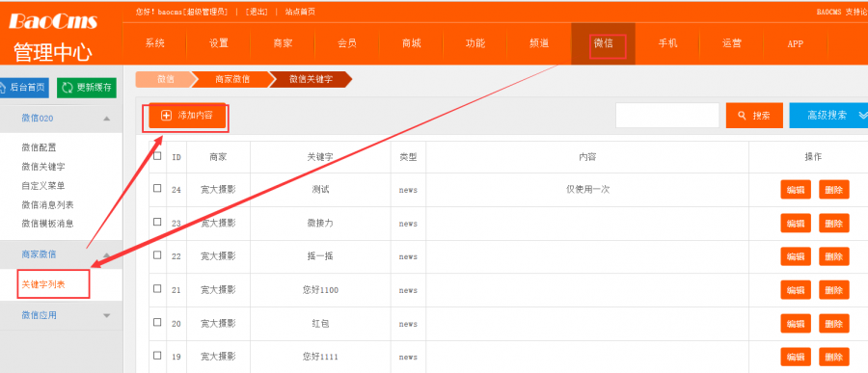This screenshot has width=868, height=373.
Task: Check the row with ID 23
Action: point(157,222)
